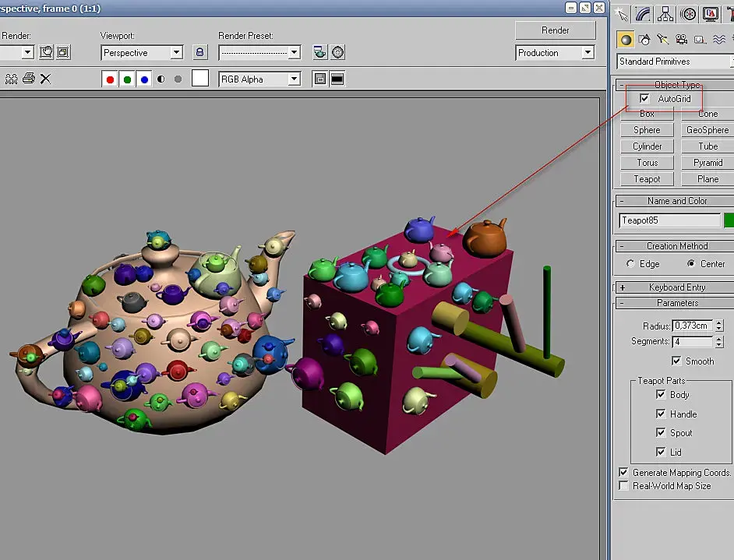This screenshot has height=560, width=734.
Task: Enable the red channel button
Action: pos(110,79)
